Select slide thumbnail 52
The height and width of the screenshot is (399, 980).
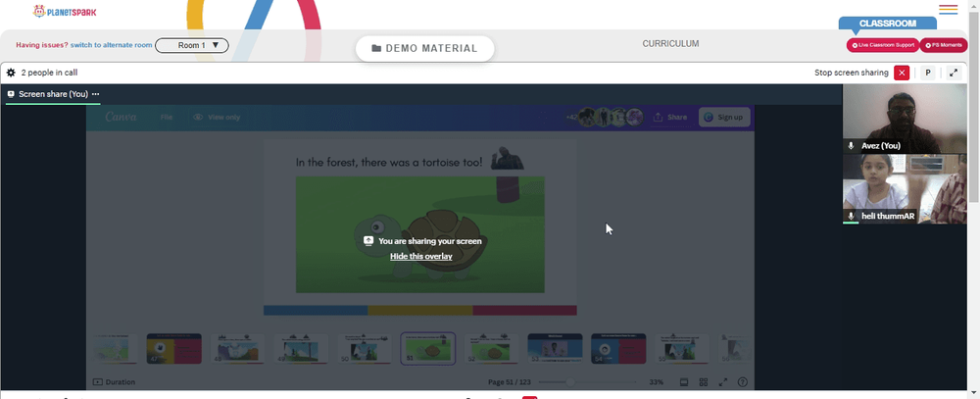[x=491, y=348]
